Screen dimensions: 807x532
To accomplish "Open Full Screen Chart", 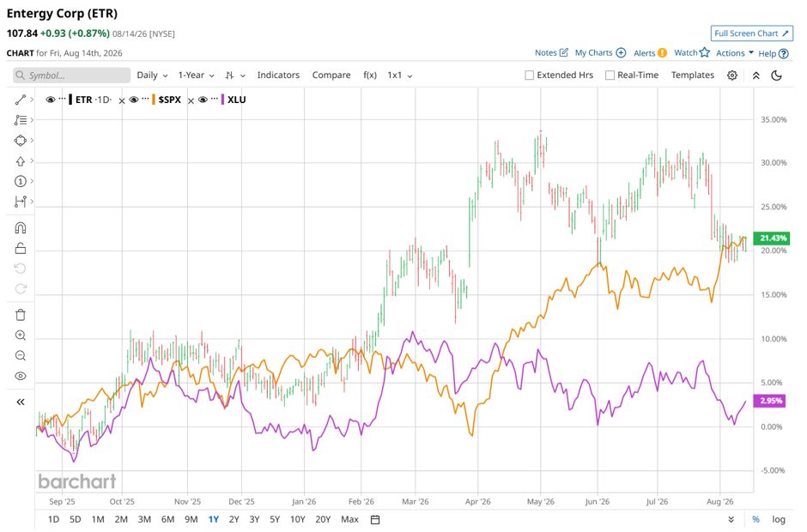I will tap(751, 33).
